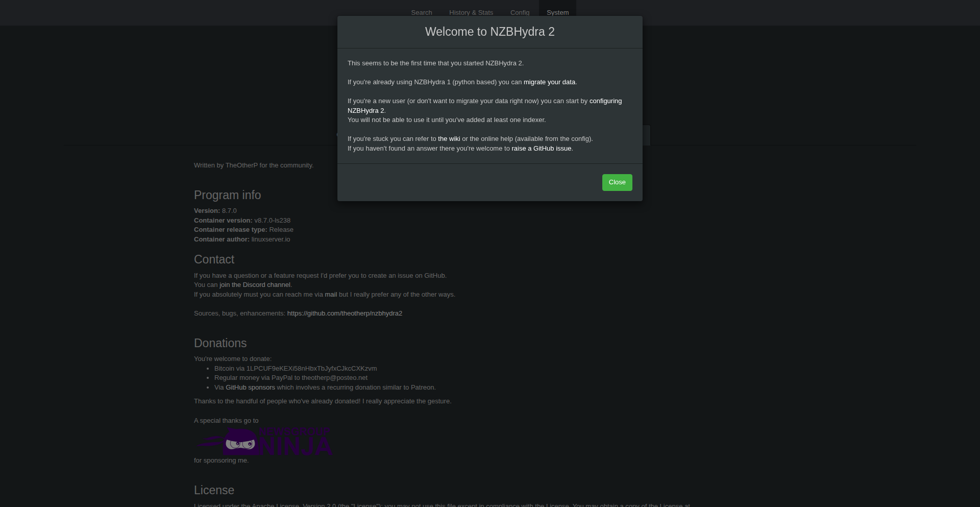Click the 'mail' contact link
The height and width of the screenshot is (507, 980).
point(331,295)
